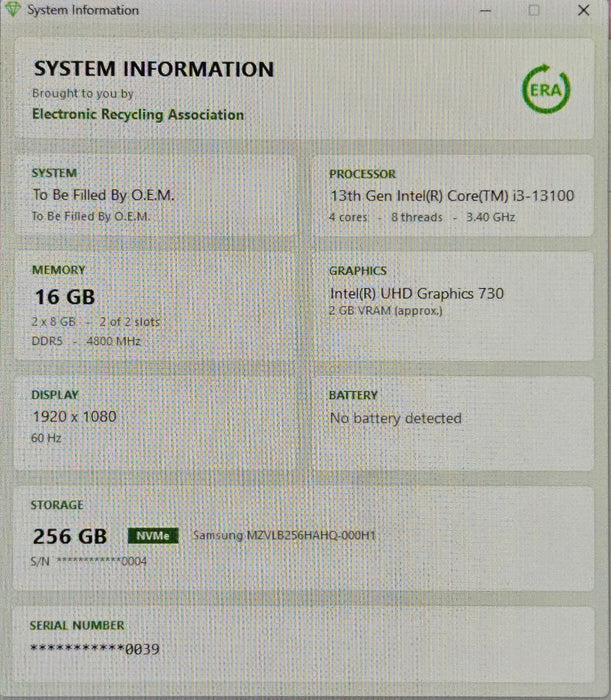
Task: Select Intel(R) UHD Graphics 730 text
Action: tap(417, 293)
